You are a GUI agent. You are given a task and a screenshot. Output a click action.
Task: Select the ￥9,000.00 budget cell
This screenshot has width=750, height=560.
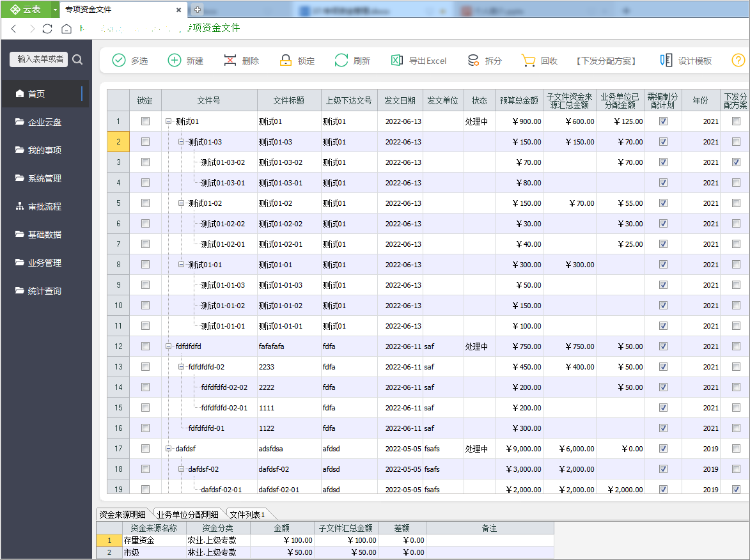coord(519,449)
